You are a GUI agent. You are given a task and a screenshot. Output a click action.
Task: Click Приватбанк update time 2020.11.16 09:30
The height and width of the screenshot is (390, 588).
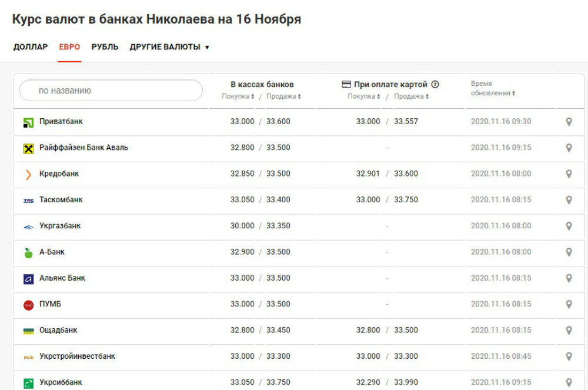pos(501,122)
